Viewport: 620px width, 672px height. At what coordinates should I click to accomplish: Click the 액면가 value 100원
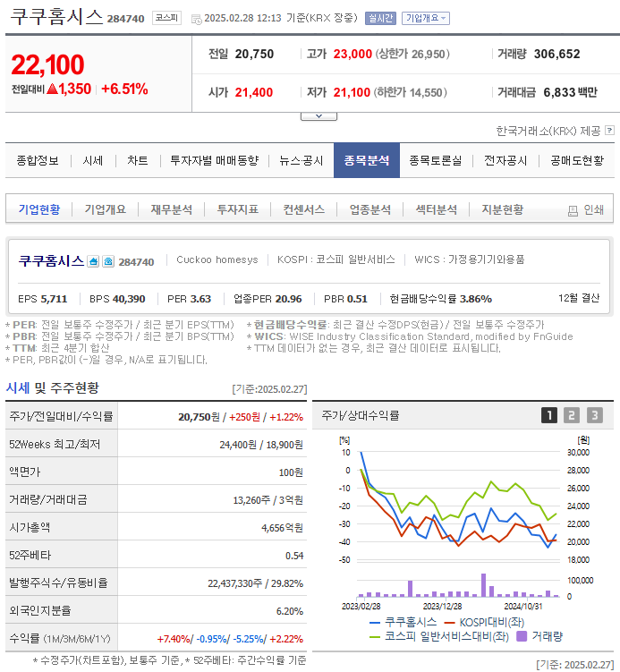pos(291,472)
